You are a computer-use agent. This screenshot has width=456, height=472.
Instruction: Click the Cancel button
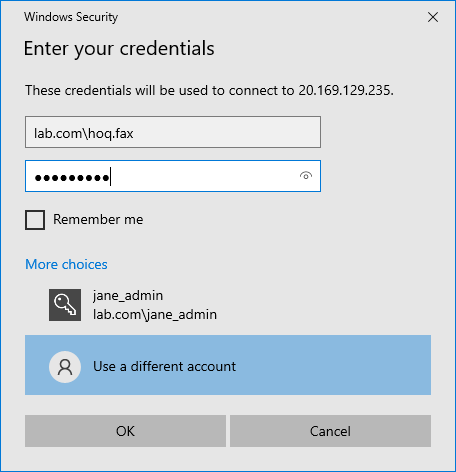(x=330, y=431)
